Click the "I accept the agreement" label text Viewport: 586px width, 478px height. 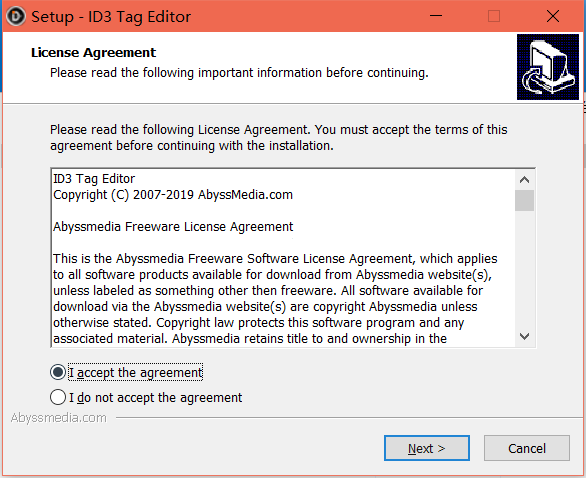tap(136, 372)
